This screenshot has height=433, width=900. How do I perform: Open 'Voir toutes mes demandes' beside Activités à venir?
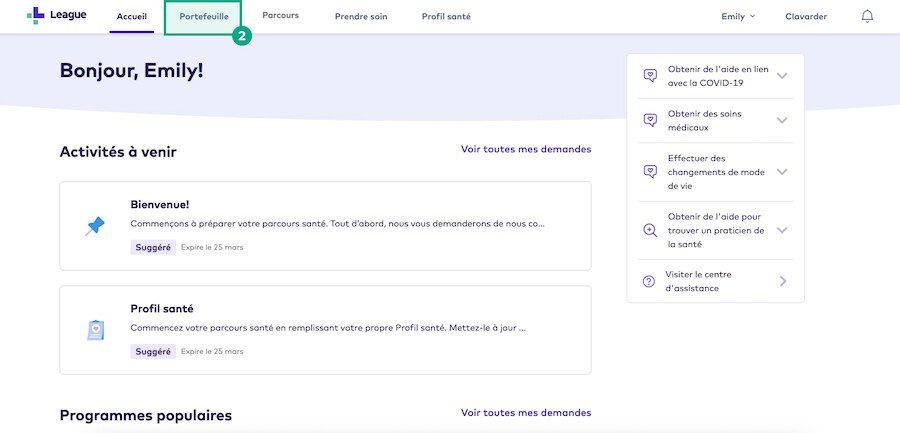coord(526,149)
